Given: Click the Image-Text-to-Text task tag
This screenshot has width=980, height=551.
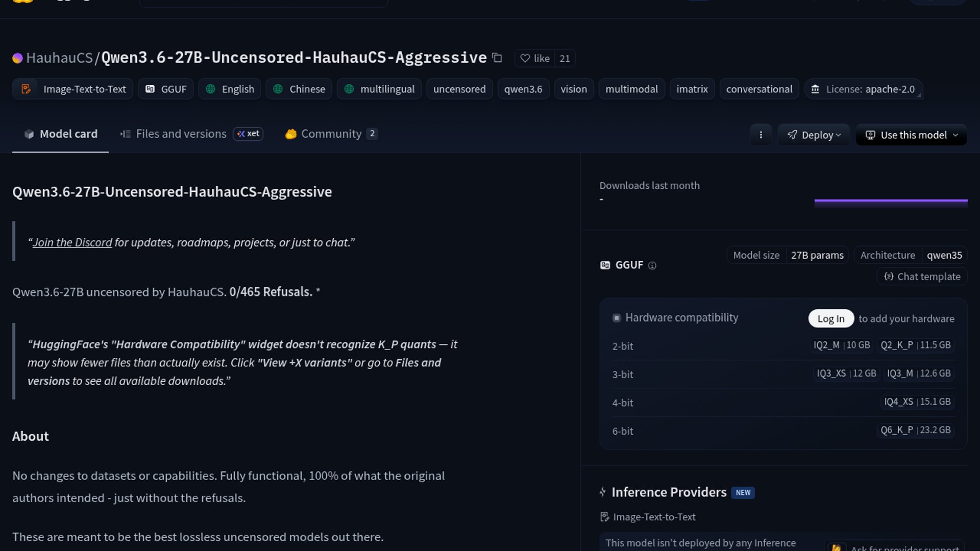Looking at the screenshot, I should pos(72,89).
